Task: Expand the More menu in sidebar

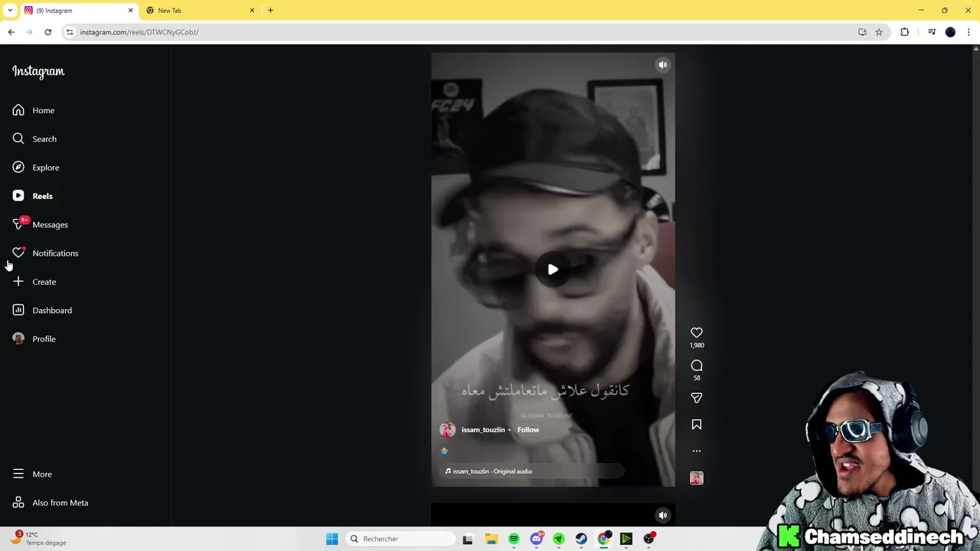Action: point(34,474)
